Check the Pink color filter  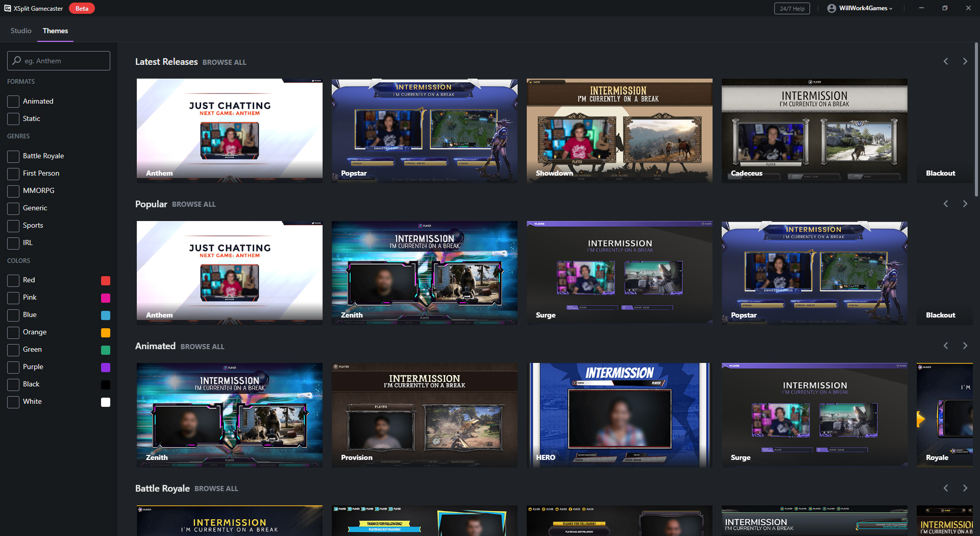[x=13, y=298]
